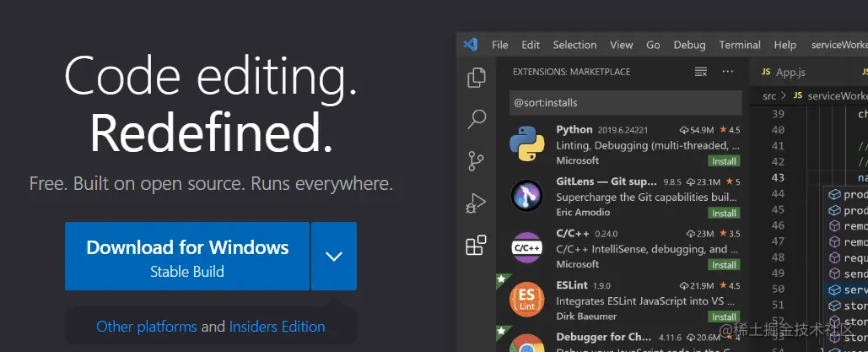
Task: Select the C/C++ extension title
Action: click(573, 233)
